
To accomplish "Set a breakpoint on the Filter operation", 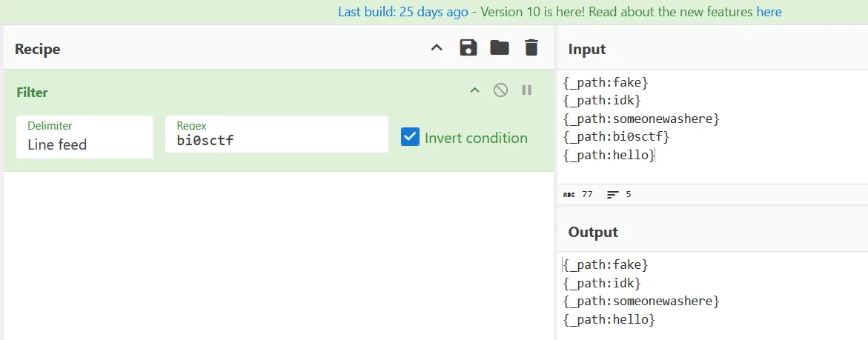I will coord(526,90).
